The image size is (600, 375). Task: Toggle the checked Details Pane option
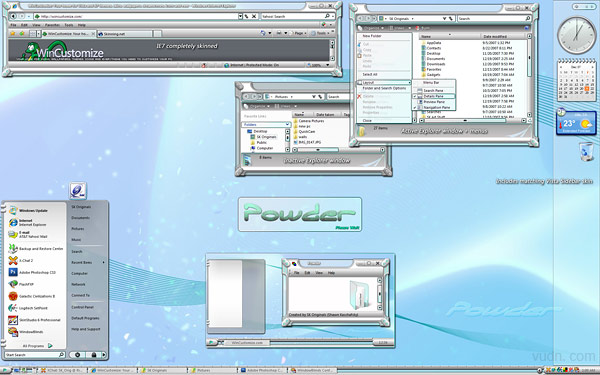coord(434,96)
